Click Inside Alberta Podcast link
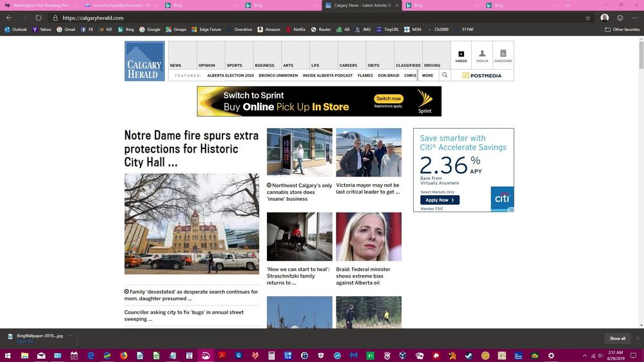644x362 pixels. pyautogui.click(x=327, y=75)
